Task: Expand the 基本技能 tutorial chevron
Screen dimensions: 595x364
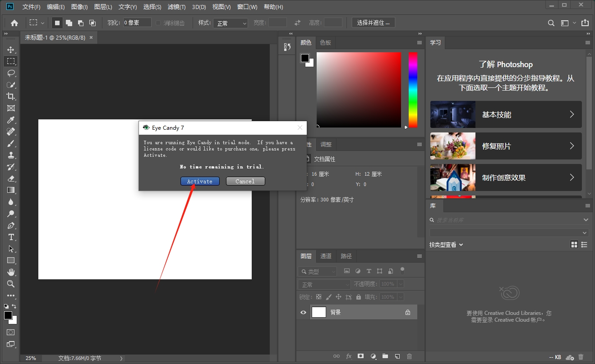Action: [x=572, y=114]
